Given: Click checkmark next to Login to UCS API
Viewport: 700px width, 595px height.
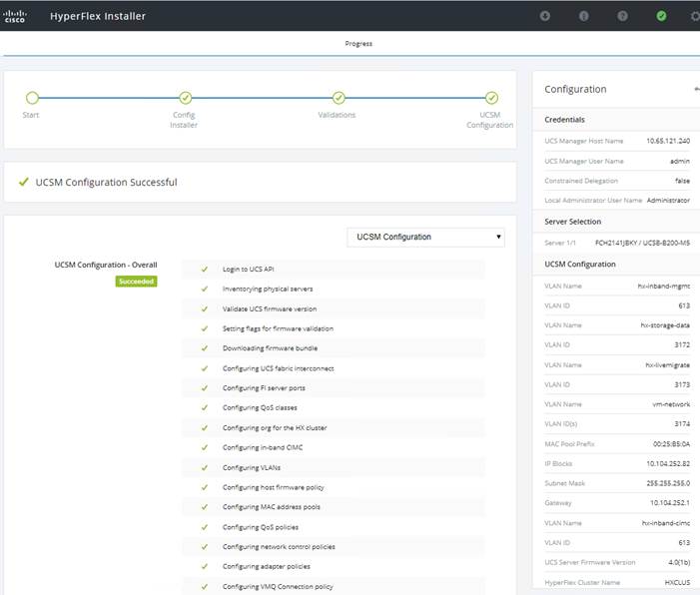Looking at the screenshot, I should click(205, 270).
